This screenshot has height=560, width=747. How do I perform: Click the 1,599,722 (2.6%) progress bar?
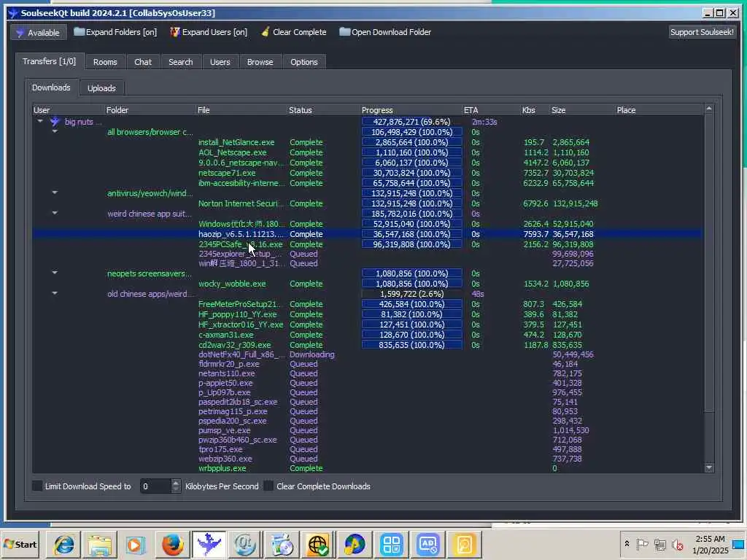click(x=411, y=294)
